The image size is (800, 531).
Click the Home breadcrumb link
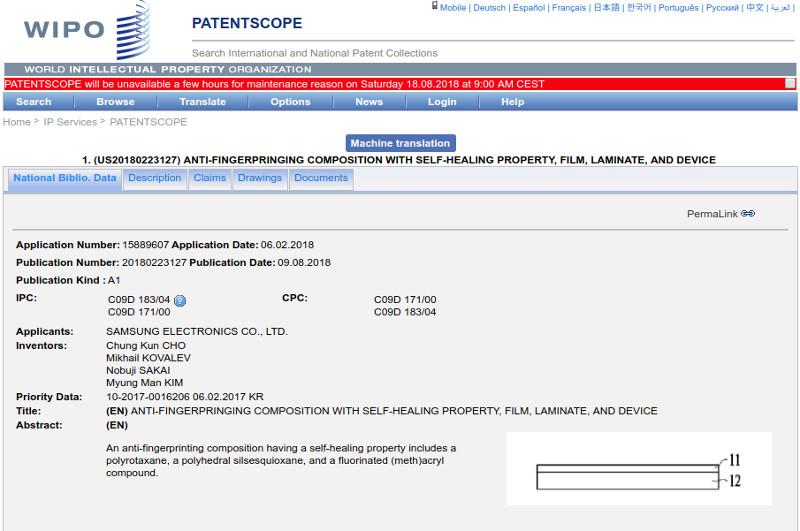coord(16,122)
